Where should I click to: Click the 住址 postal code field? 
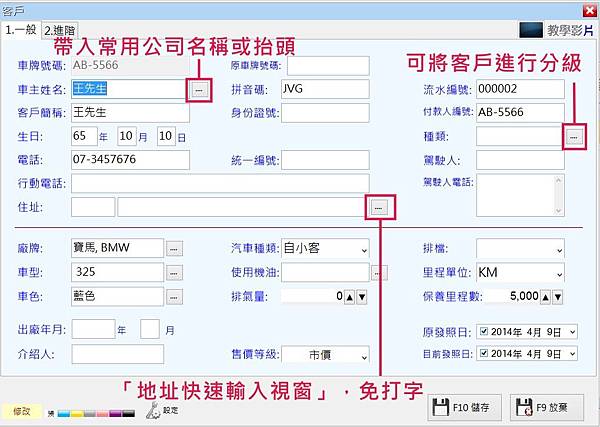tap(93, 207)
